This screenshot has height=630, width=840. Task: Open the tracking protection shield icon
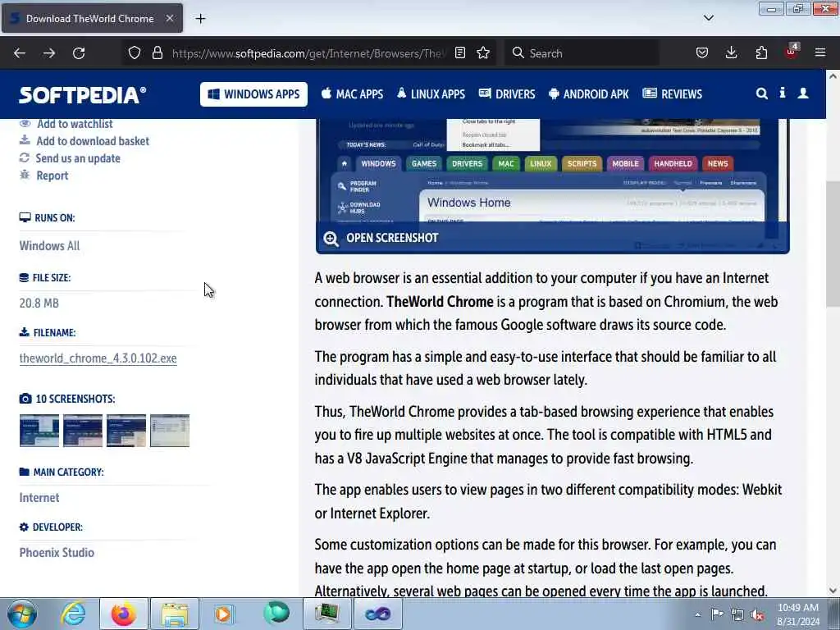(135, 52)
